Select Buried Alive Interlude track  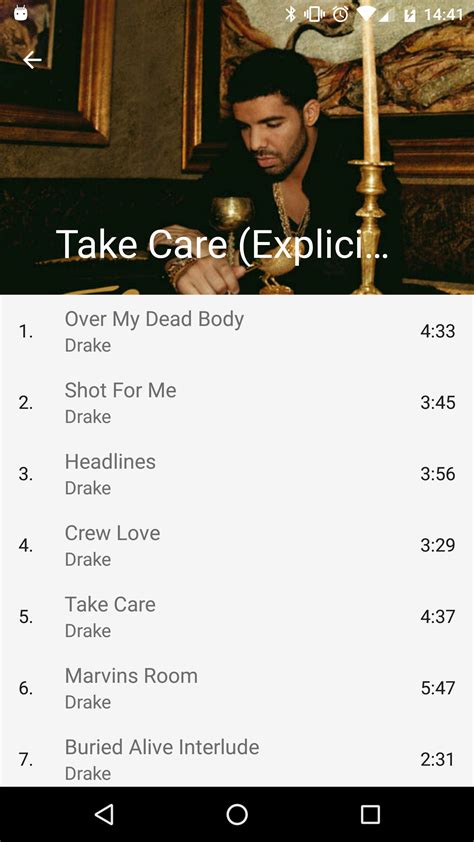coord(237,756)
